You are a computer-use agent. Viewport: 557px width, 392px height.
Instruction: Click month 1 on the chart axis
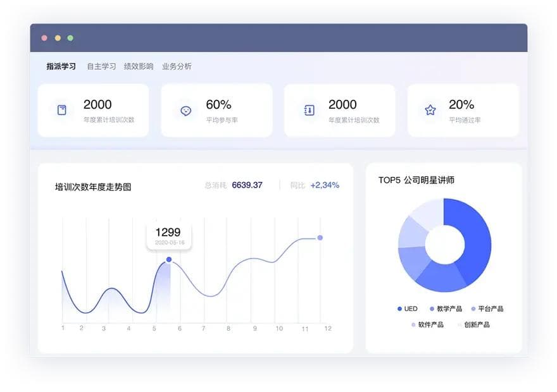coord(63,328)
